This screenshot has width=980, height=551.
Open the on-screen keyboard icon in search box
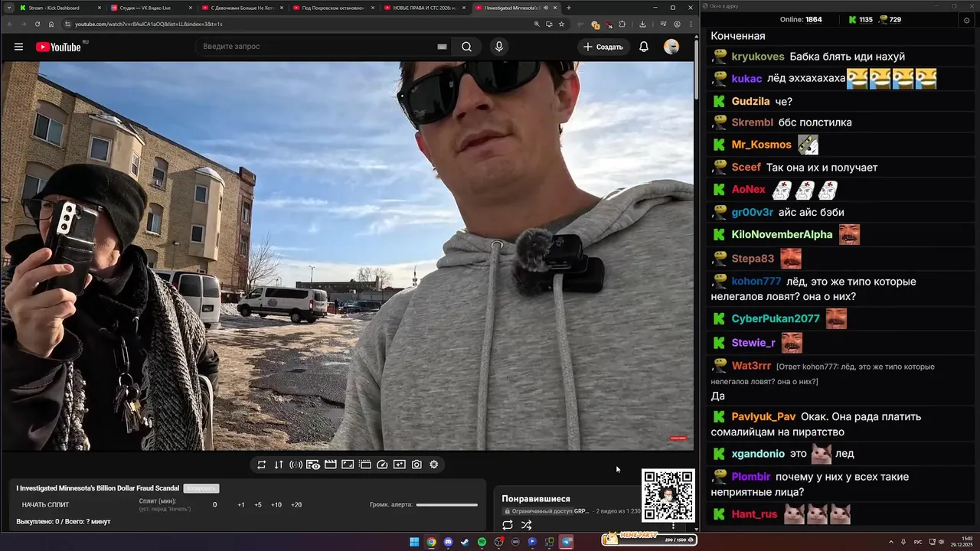click(x=442, y=47)
